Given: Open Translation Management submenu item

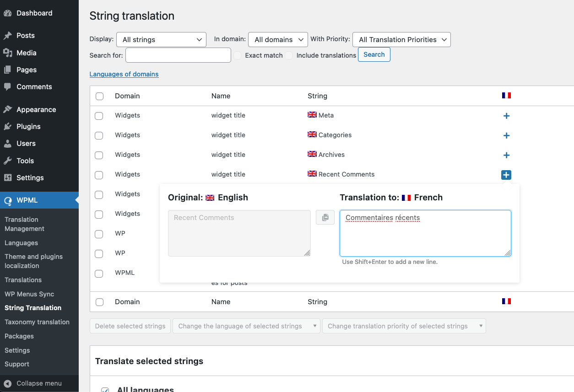Looking at the screenshot, I should (24, 224).
